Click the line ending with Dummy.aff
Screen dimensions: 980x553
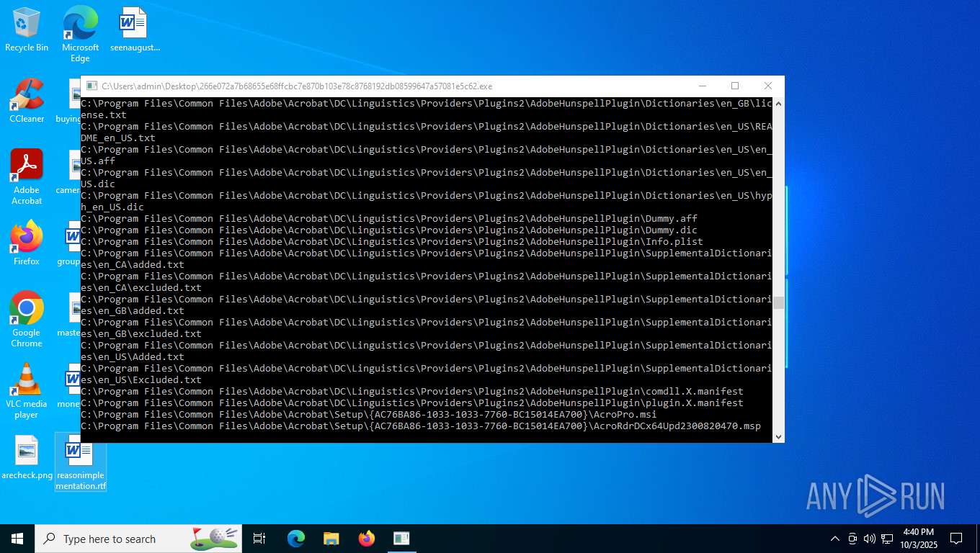pos(389,219)
